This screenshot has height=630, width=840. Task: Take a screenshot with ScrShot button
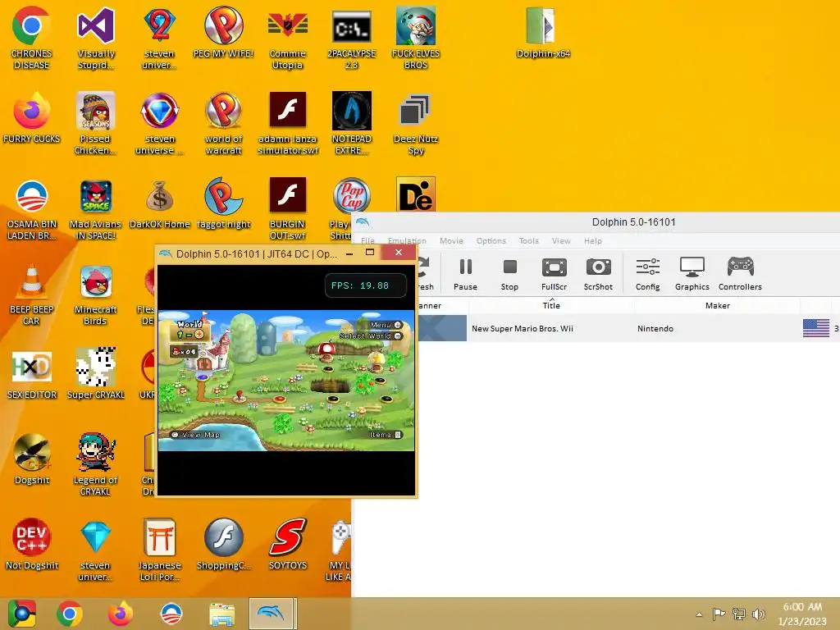pos(598,274)
